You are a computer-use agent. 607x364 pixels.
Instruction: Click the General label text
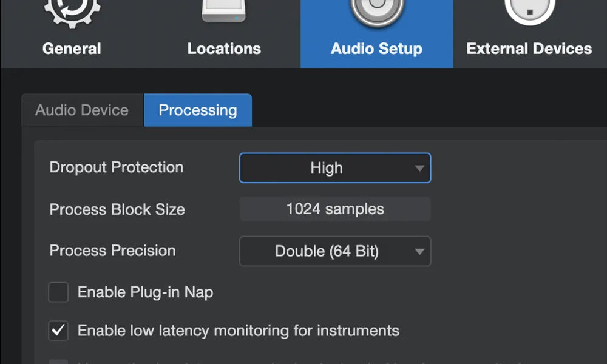72,49
